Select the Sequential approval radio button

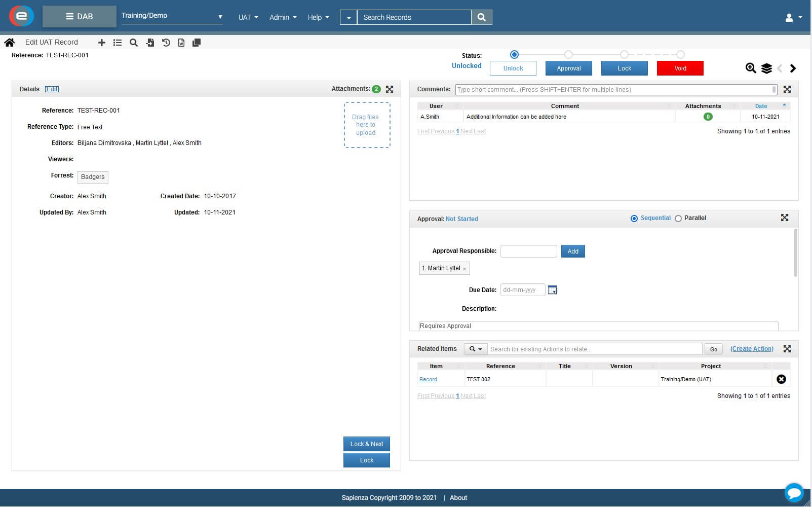tap(634, 218)
